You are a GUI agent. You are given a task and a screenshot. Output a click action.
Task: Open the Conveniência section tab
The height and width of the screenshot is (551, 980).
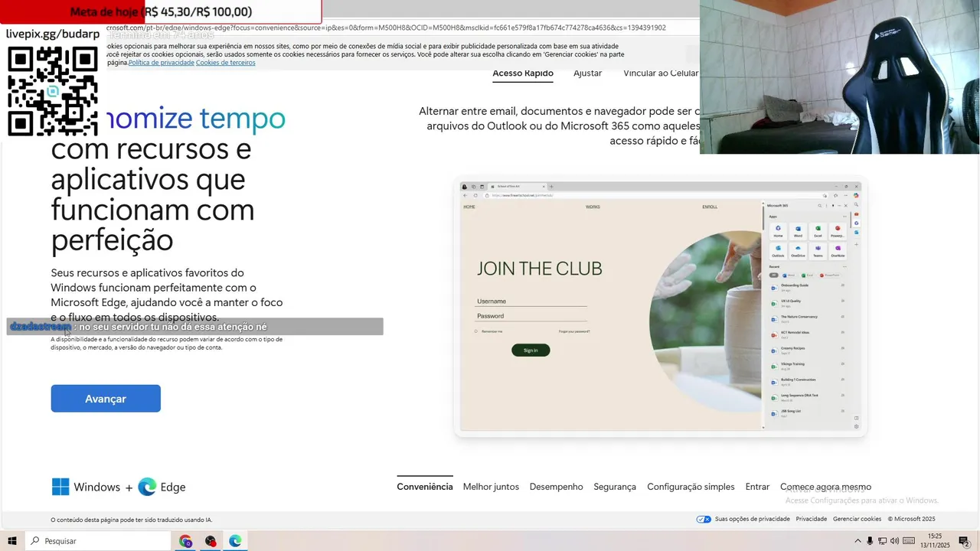(x=425, y=487)
